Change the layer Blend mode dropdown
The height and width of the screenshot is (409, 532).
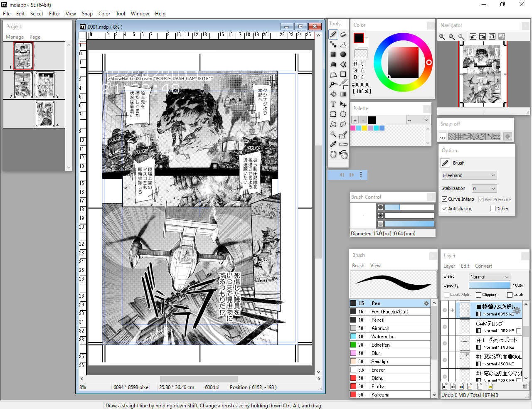click(489, 276)
